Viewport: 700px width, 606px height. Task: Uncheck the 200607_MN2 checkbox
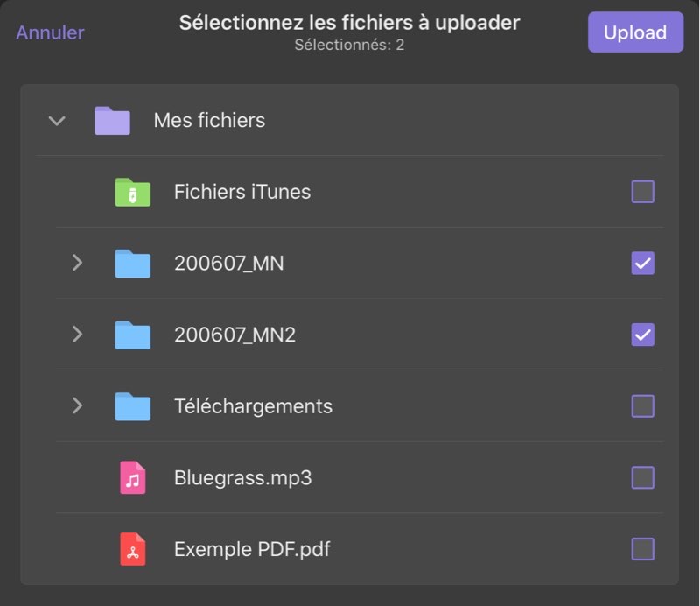point(642,335)
